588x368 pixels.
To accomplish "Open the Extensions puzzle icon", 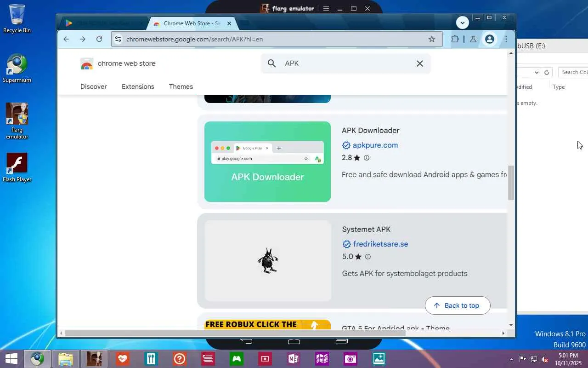I will click(x=455, y=39).
